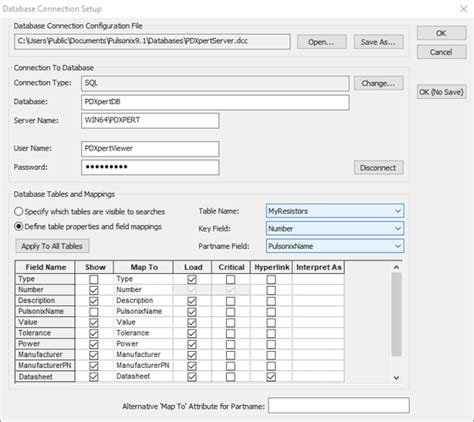Toggle Critical checkbox for Value row
Screen dimensions: 474x422
[x=230, y=323]
